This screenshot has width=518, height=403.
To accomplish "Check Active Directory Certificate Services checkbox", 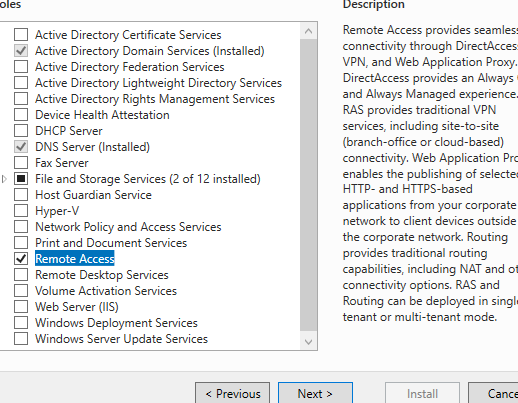I will (x=21, y=35).
